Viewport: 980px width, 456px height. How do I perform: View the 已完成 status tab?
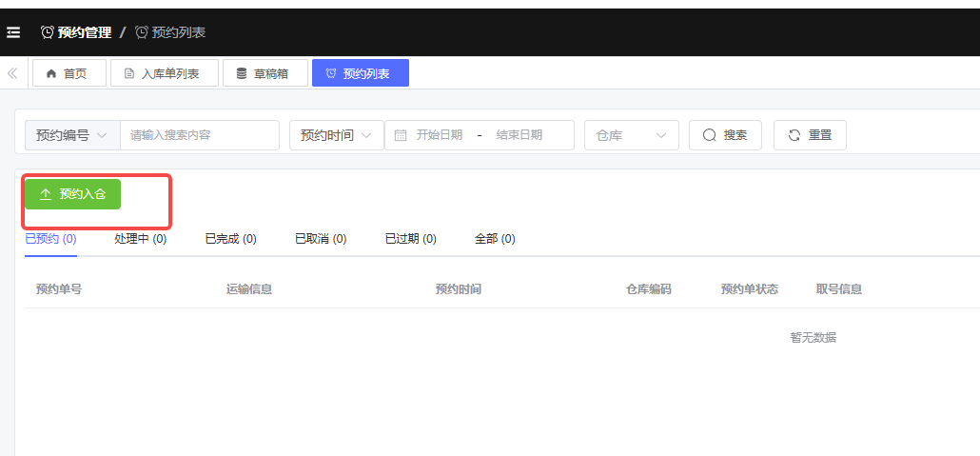230,239
